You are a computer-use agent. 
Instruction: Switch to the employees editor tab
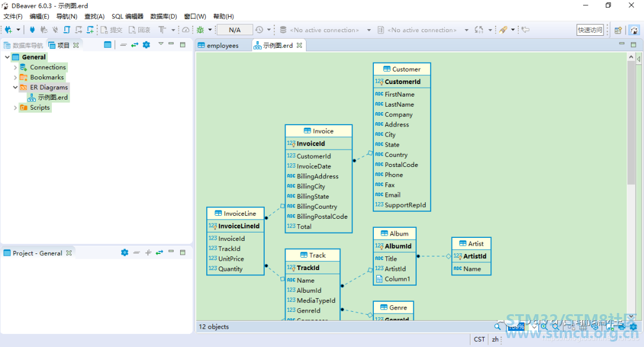[223, 45]
